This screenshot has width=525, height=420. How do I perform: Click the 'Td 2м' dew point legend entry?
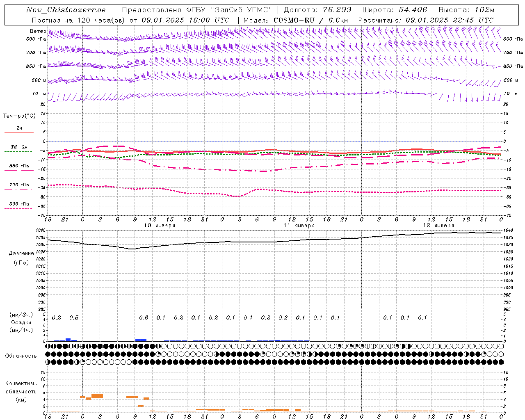point(19,147)
